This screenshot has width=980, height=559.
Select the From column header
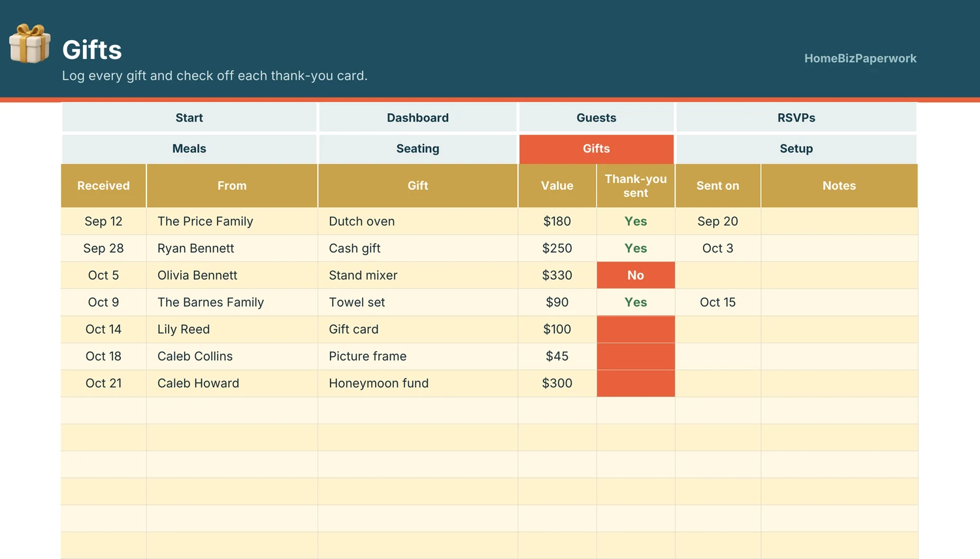tap(232, 186)
